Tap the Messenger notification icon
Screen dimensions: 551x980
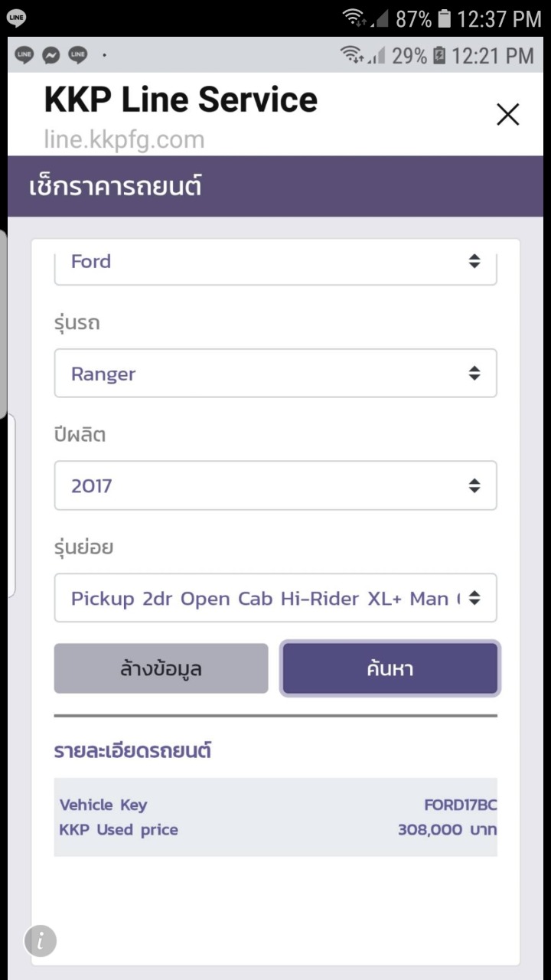[x=51, y=55]
